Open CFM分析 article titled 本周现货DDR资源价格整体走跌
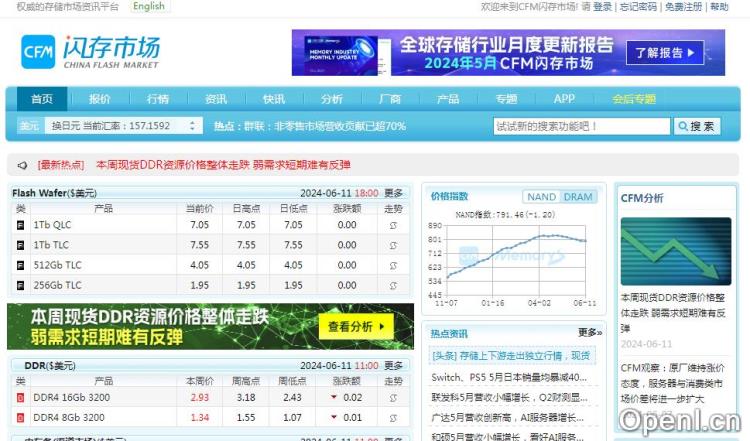Screen dimensions: 750x441 pos(673,313)
